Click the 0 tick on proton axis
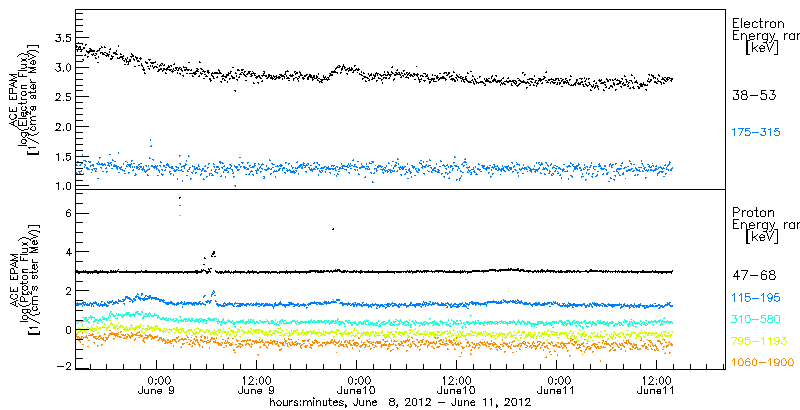 (67, 329)
